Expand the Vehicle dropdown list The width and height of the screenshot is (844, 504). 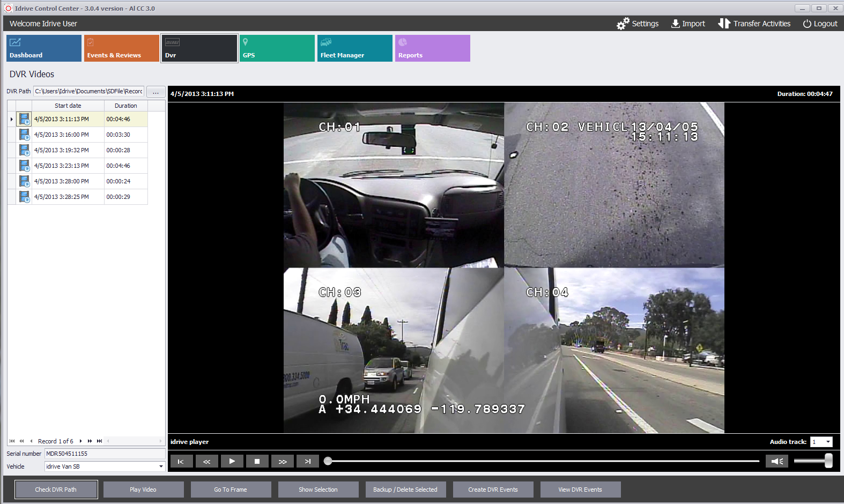point(160,466)
